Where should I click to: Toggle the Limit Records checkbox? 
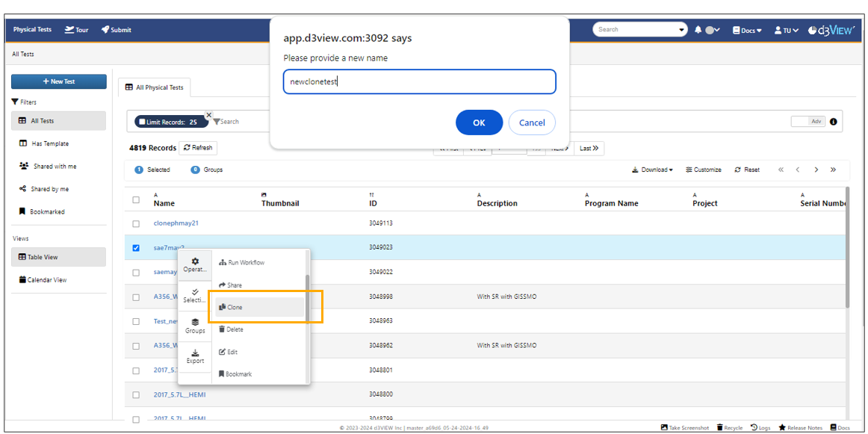pyautogui.click(x=142, y=122)
